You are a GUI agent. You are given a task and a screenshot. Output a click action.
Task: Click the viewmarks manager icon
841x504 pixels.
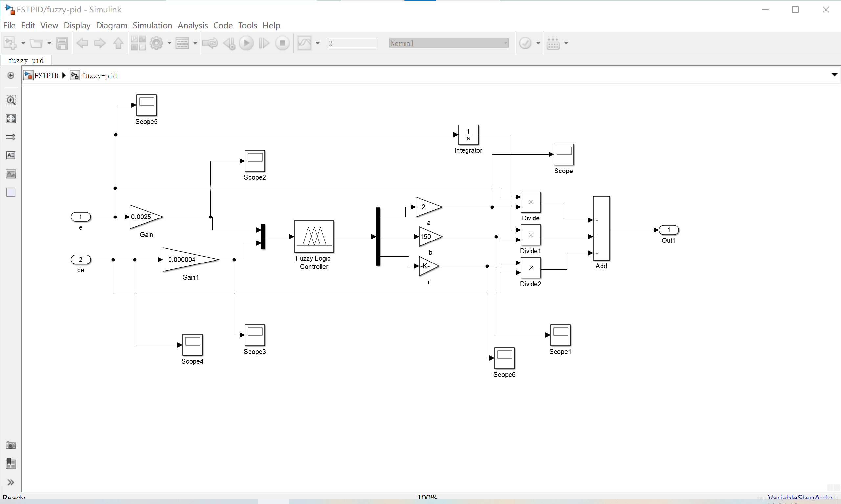(11, 464)
